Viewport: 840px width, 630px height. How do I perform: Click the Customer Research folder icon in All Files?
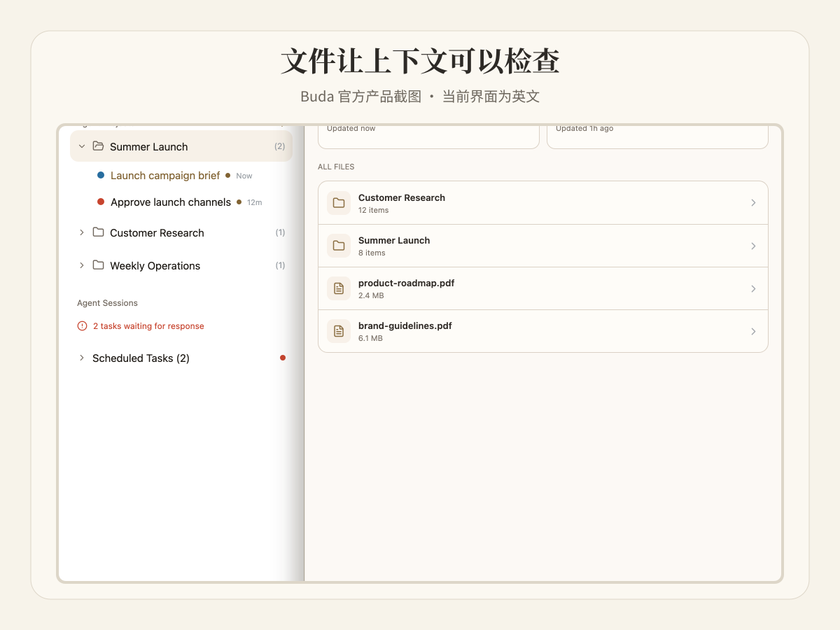[x=339, y=203]
